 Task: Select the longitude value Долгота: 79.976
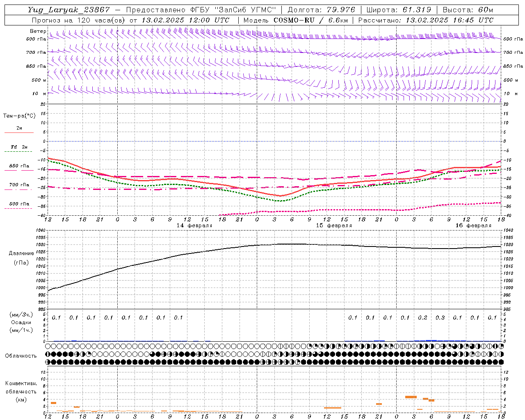[322, 10]
